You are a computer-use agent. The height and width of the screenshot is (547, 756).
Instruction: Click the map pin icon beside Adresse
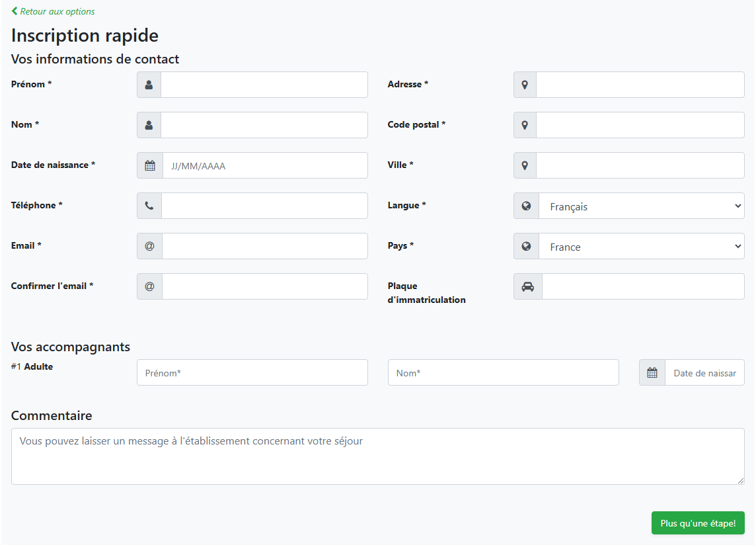[525, 85]
